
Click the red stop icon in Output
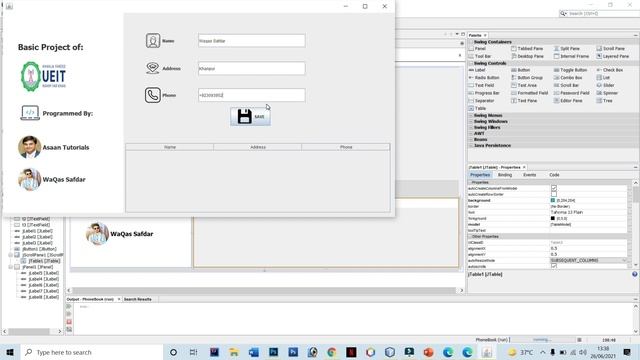(69, 322)
